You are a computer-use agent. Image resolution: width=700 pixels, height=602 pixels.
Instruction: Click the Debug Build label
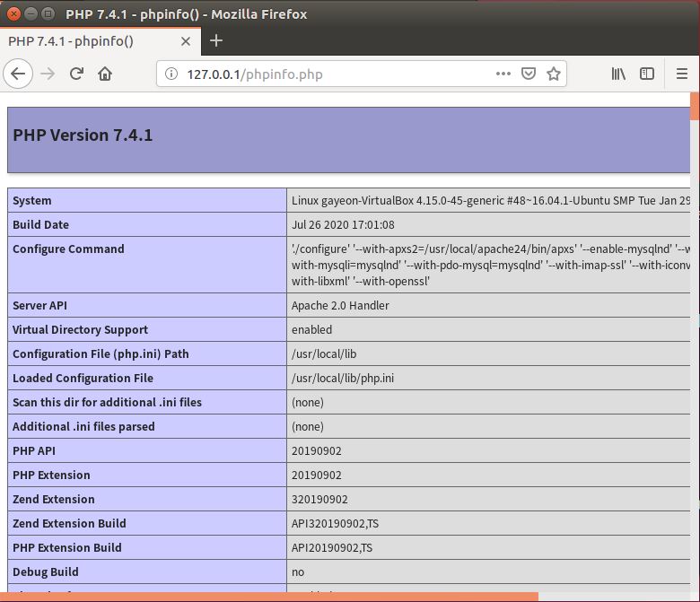point(46,572)
